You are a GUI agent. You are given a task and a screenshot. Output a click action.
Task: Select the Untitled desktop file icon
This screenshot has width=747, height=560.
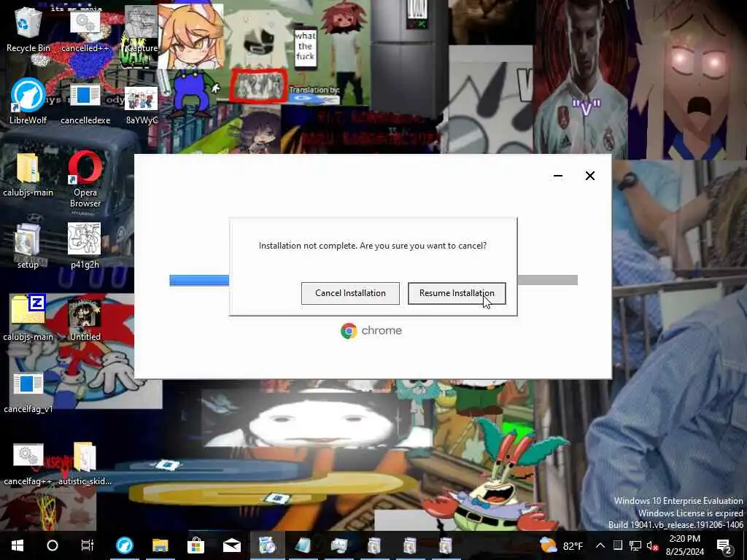pos(85,319)
